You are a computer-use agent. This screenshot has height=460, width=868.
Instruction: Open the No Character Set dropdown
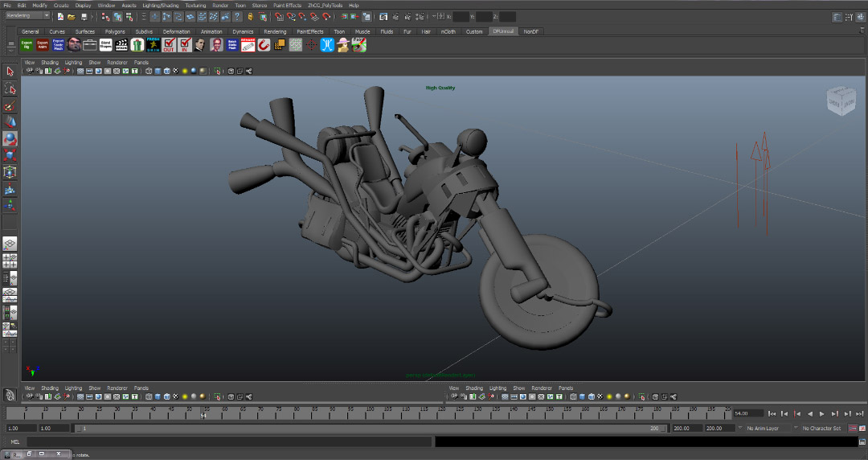click(x=823, y=429)
